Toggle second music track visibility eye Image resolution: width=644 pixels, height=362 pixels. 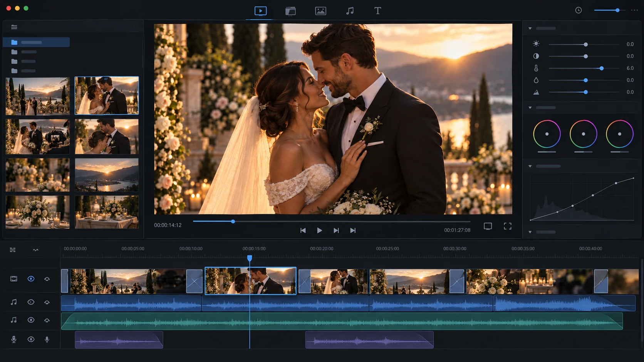click(x=31, y=320)
